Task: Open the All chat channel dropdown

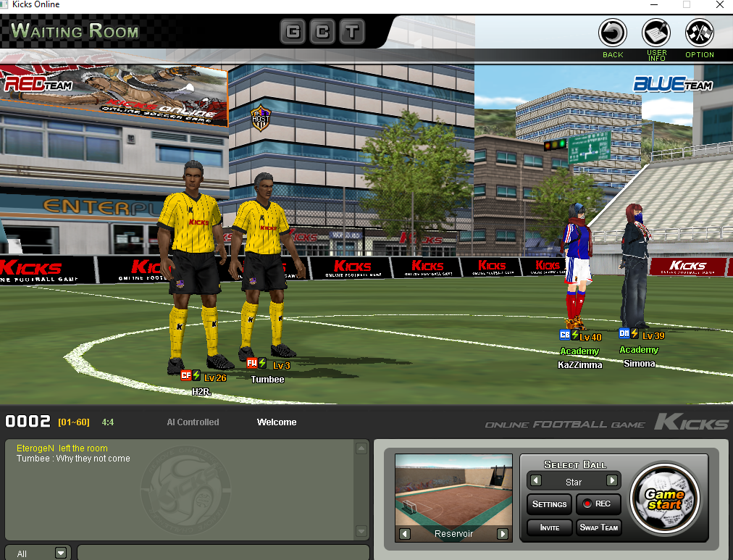Action: coord(61,553)
